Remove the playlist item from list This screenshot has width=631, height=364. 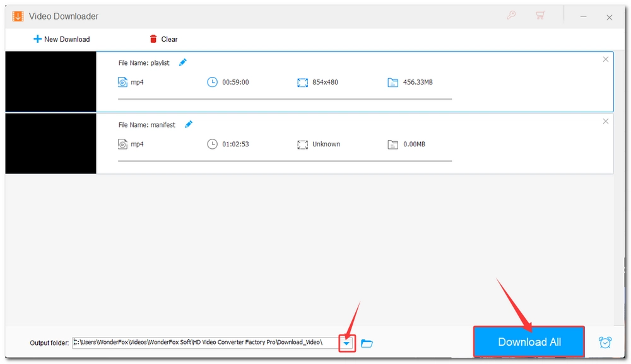606,59
